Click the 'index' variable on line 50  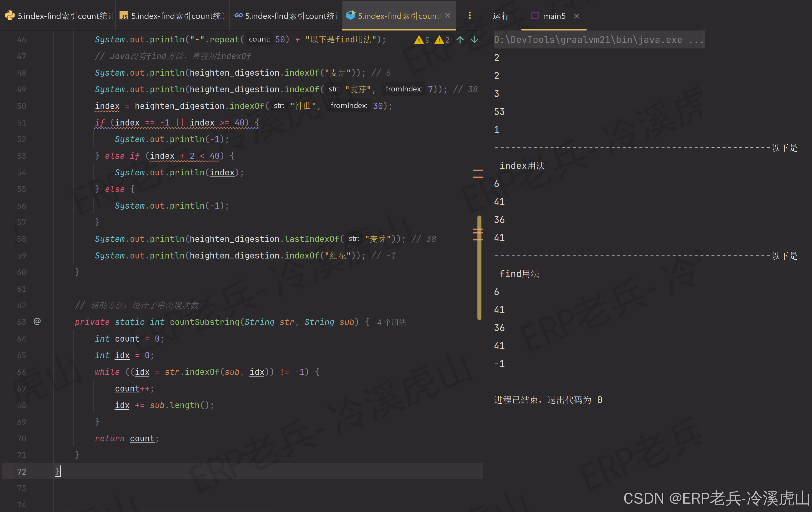tap(107, 106)
